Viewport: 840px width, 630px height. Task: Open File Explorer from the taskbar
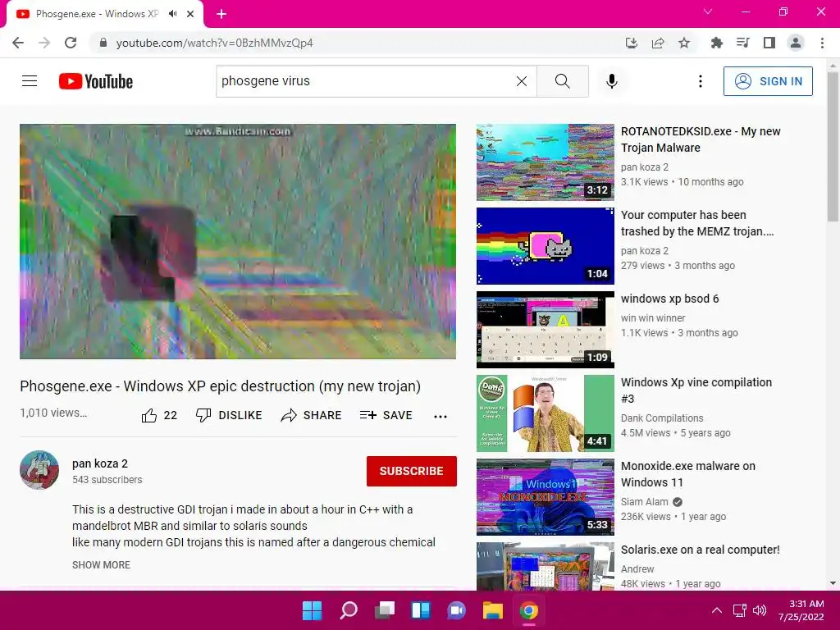click(x=492, y=610)
